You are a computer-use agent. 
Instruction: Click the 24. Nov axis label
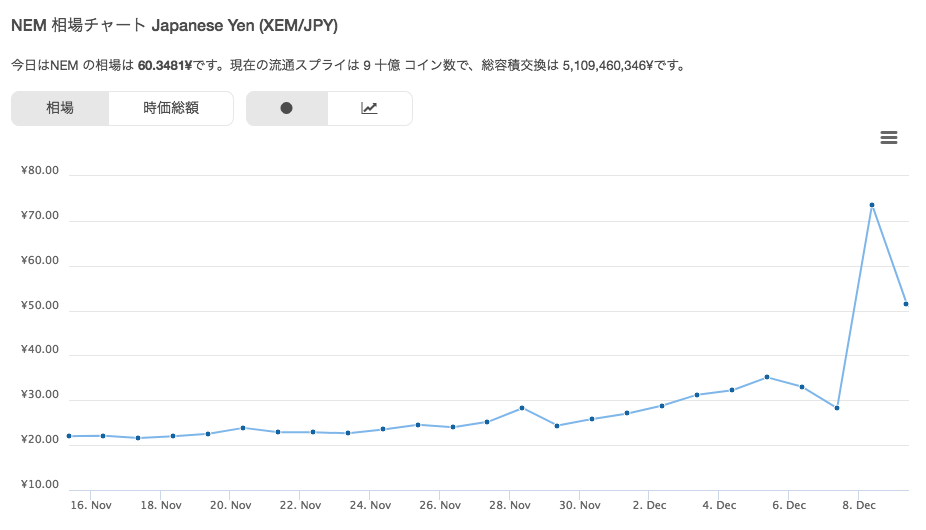pyautogui.click(x=370, y=505)
